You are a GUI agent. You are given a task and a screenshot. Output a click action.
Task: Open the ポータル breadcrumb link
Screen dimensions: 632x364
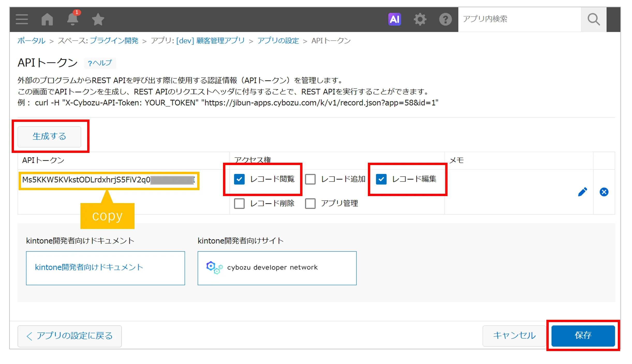(x=31, y=41)
